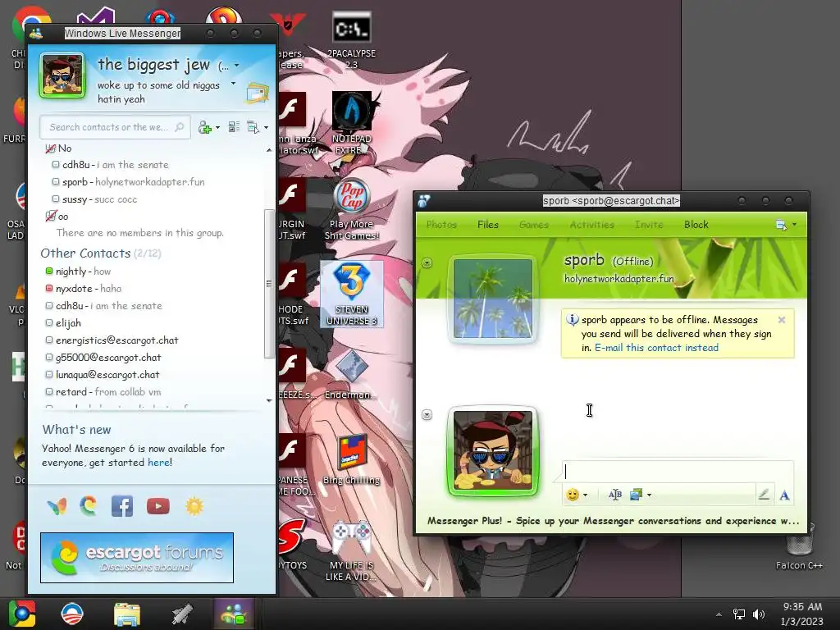
Task: Select the contact 'from collab vm'
Action: [103, 391]
